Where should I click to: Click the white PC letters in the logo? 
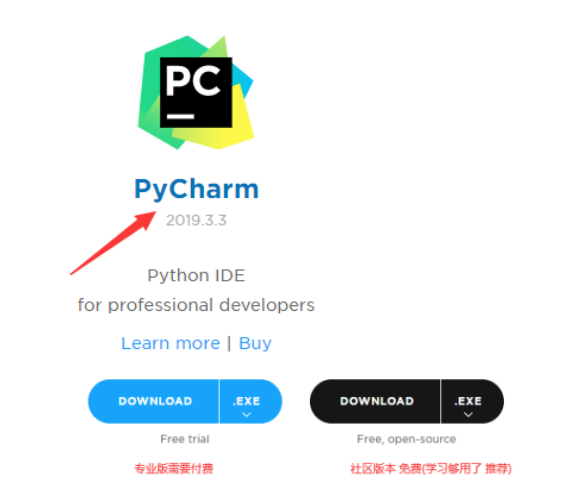(193, 81)
